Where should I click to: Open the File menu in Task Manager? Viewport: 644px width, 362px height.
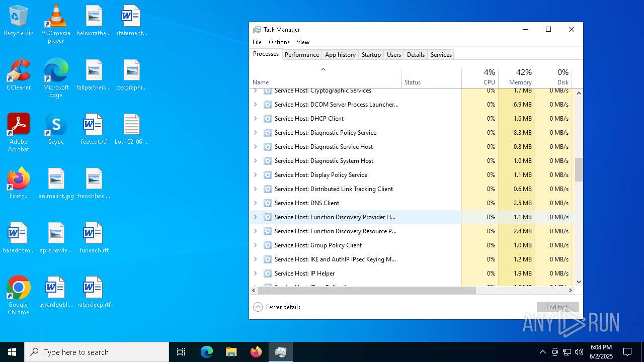click(257, 42)
